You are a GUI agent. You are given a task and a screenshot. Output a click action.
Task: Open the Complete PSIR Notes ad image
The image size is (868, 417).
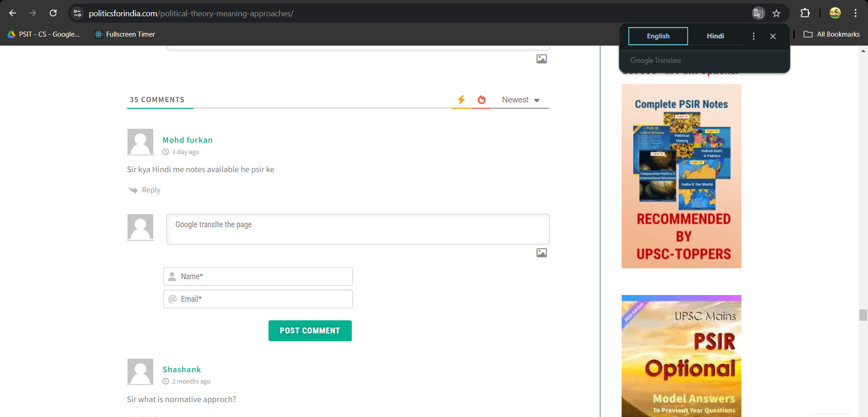(x=681, y=176)
